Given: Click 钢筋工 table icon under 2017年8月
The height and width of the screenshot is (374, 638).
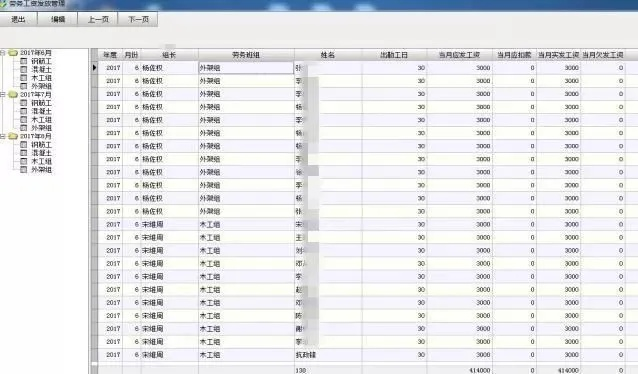Looking at the screenshot, I should click(24, 144).
